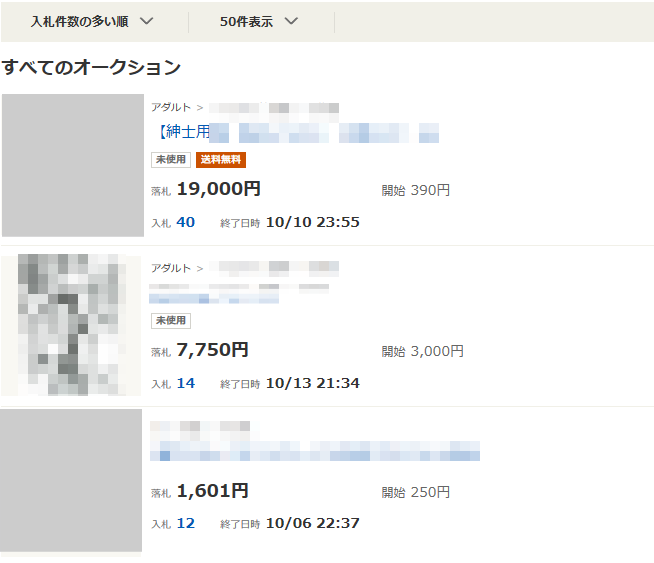The width and height of the screenshot is (654, 563).
Task: Click the 未使用 tag on first listing
Action: click(x=171, y=160)
